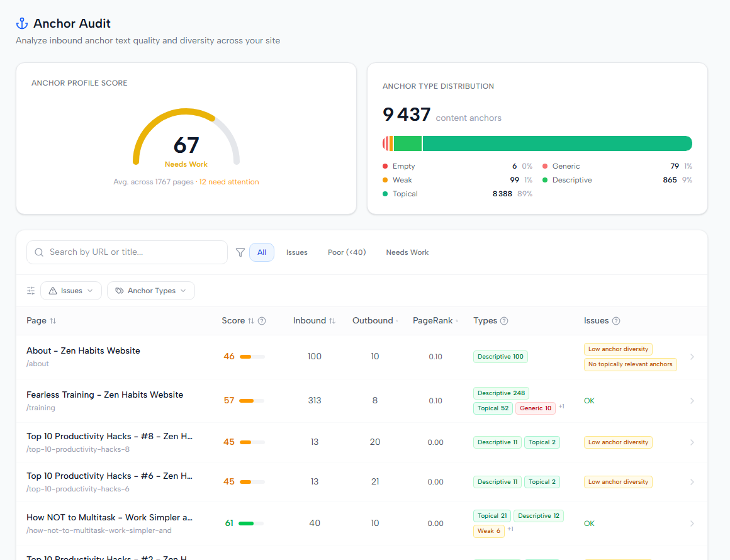Click the Descriptive 248 tag
Screen dimensions: 730x560
click(501, 393)
